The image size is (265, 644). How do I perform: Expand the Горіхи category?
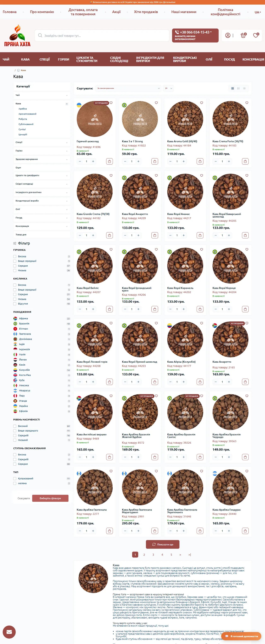click(67, 151)
